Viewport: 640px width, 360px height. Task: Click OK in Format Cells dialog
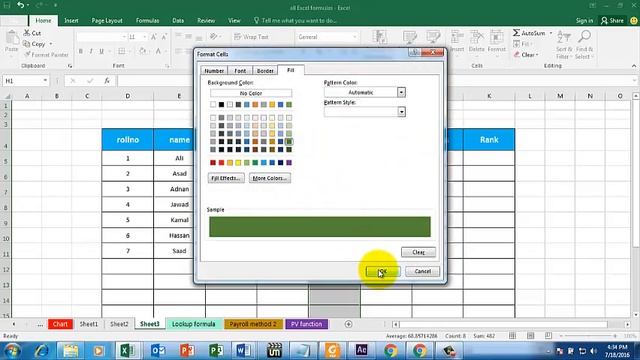click(x=382, y=271)
